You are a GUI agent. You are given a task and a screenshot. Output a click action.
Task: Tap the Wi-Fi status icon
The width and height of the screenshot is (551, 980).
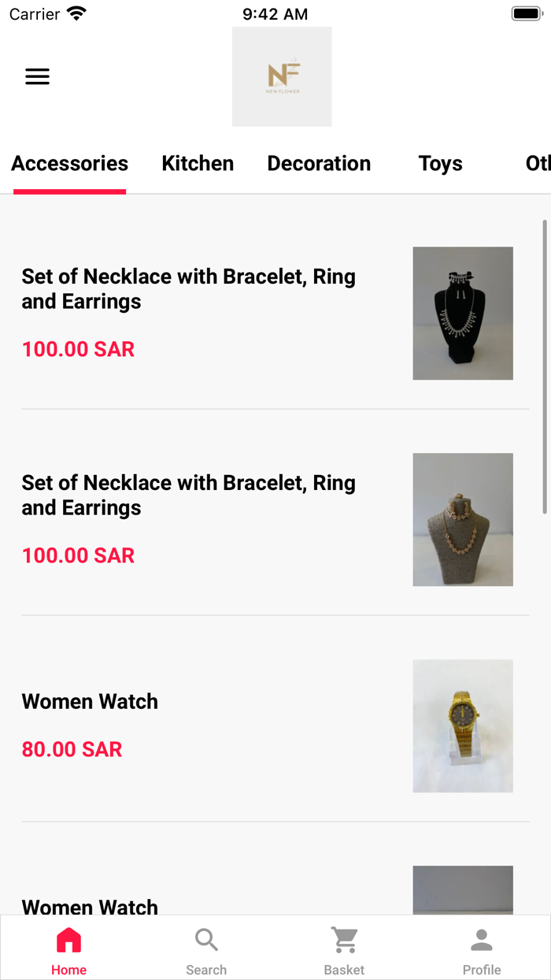(x=76, y=14)
